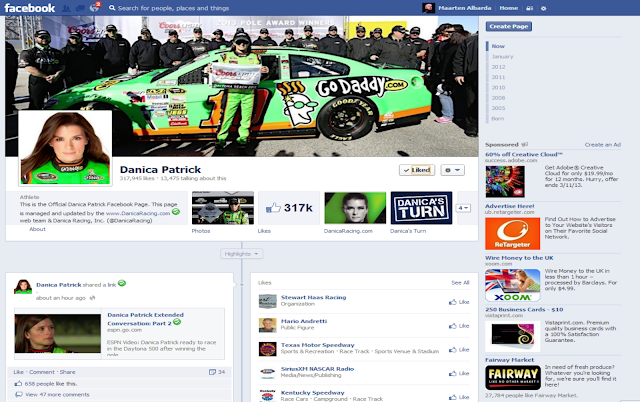Open the Danica Patrick avatar on the shared link post
Screen dimensions: 640x402
(23, 287)
